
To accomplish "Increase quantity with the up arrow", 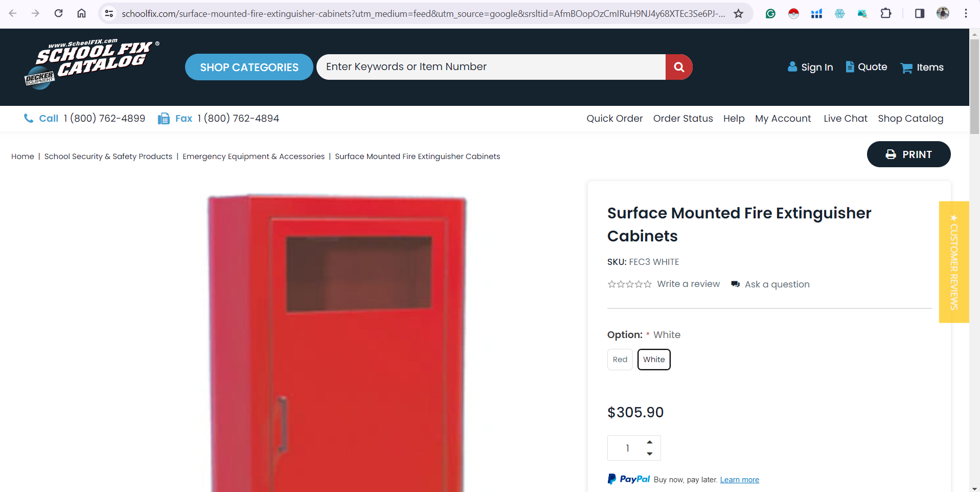I will 649,442.
